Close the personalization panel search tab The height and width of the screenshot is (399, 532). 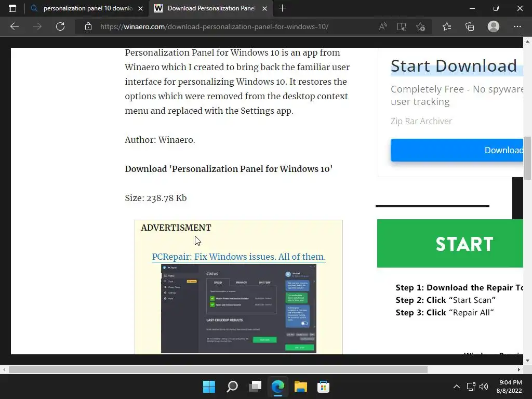tap(140, 8)
